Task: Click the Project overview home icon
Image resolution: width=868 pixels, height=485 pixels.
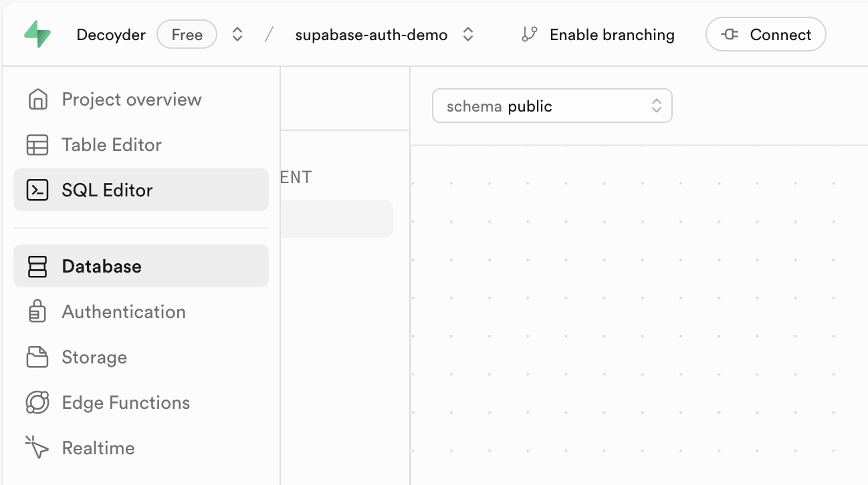Action: pyautogui.click(x=37, y=100)
